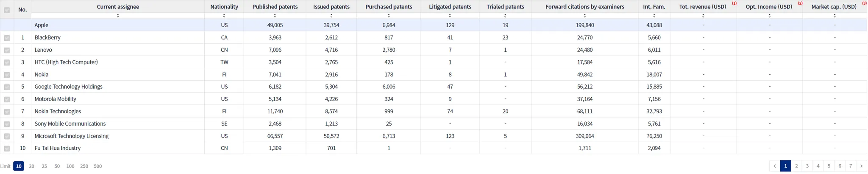Sort by Published patents column arrow
The height and width of the screenshot is (174, 868).
pyautogui.click(x=275, y=16)
